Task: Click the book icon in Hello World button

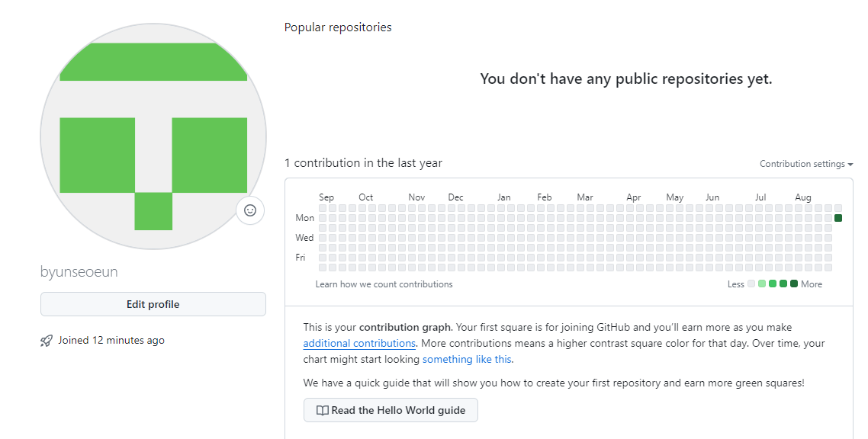Action: click(323, 410)
